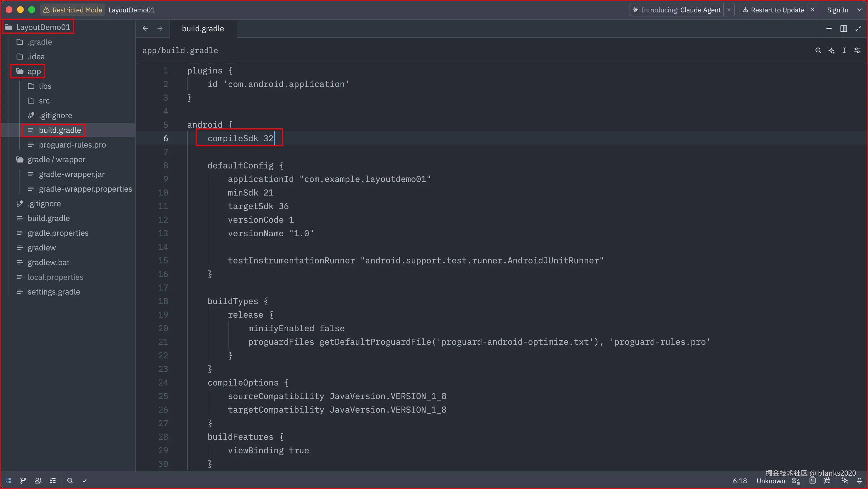Select the highlighted build.gradle under app
The image size is (868, 489).
tap(54, 130)
